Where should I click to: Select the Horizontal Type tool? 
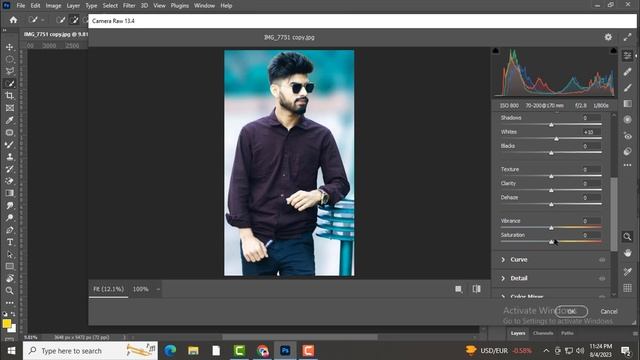tap(9, 242)
